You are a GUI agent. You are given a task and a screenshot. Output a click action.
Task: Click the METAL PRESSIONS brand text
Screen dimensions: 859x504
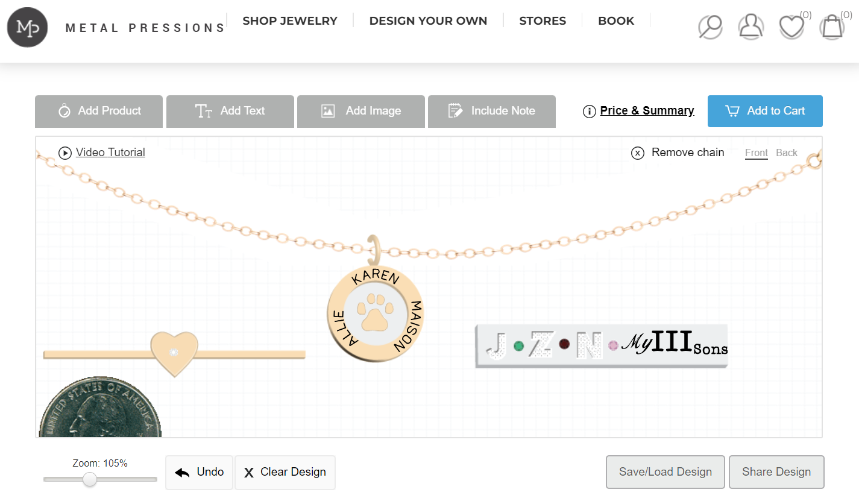145,28
